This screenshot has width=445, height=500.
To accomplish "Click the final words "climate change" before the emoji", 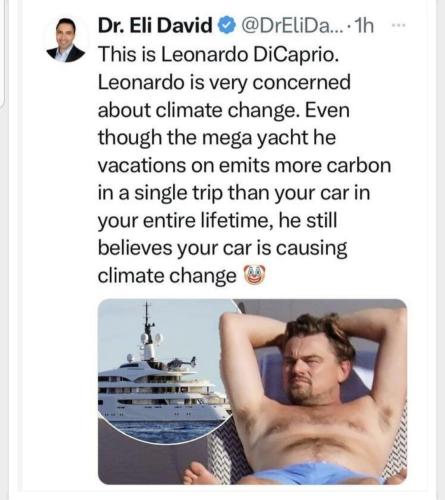I will point(167,276).
